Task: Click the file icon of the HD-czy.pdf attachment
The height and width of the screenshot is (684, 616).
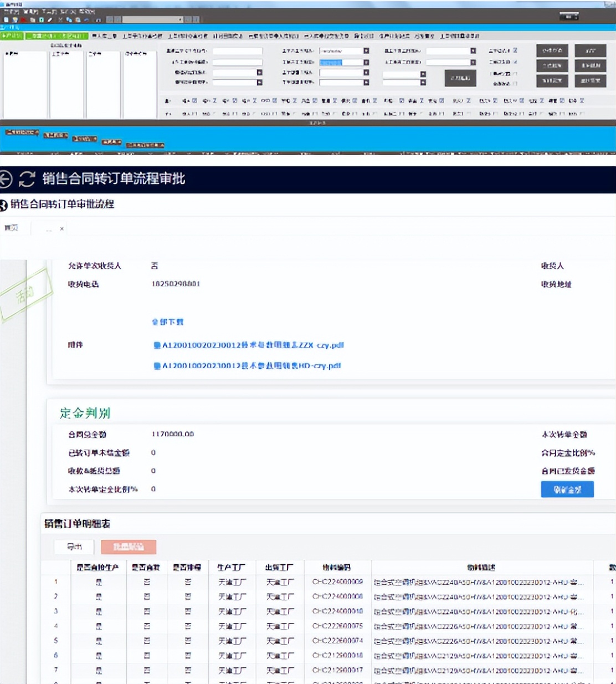Action: (x=157, y=366)
